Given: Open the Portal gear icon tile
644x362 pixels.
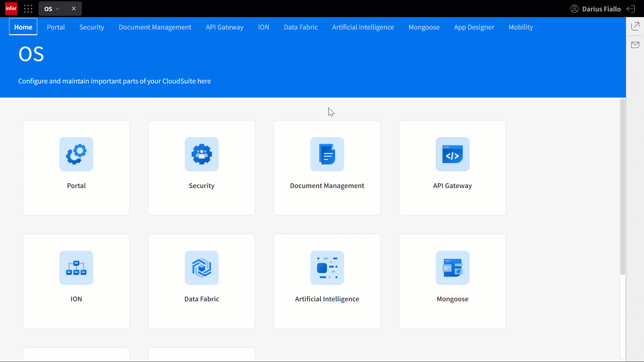Looking at the screenshot, I should pos(76,154).
